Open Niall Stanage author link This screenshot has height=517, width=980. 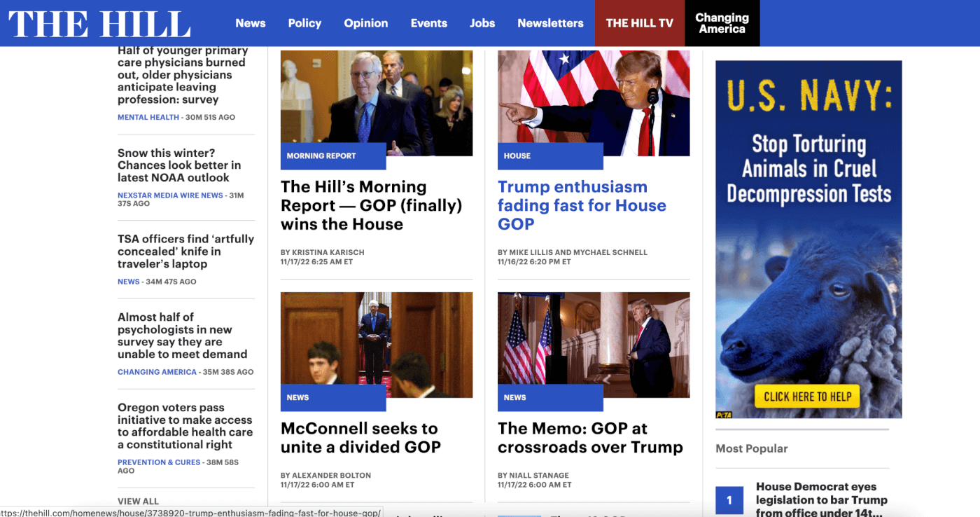[x=539, y=475]
